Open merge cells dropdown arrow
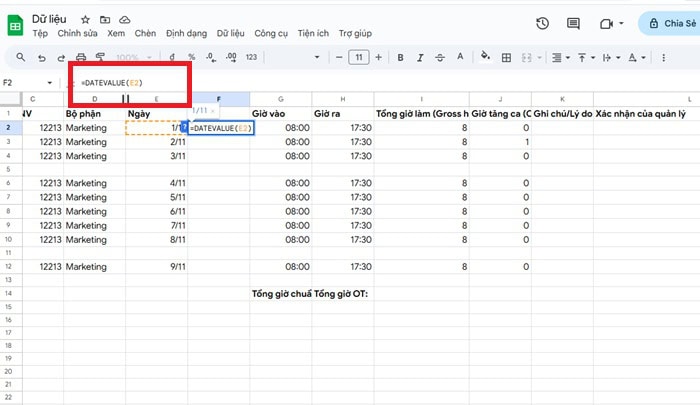Image resolution: width=700 pixels, height=405 pixels. click(x=539, y=58)
